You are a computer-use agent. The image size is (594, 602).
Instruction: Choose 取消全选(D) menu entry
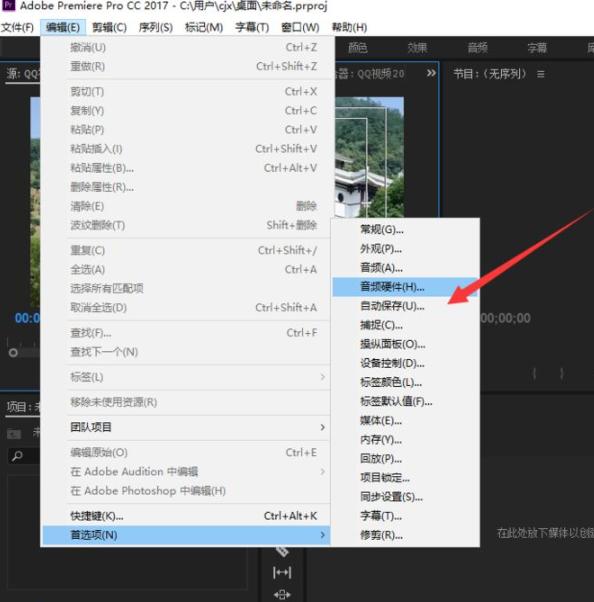pos(186,308)
